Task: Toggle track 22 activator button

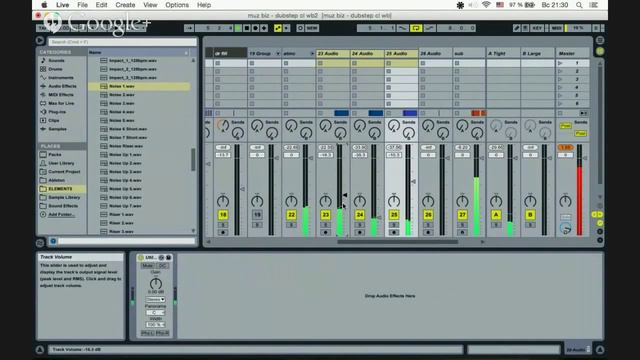Action: [291, 215]
